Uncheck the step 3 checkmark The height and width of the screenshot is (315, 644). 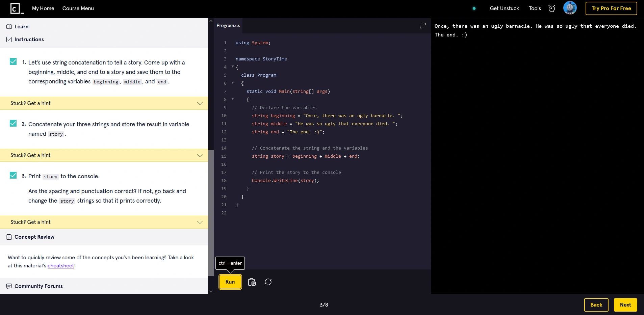[13, 175]
